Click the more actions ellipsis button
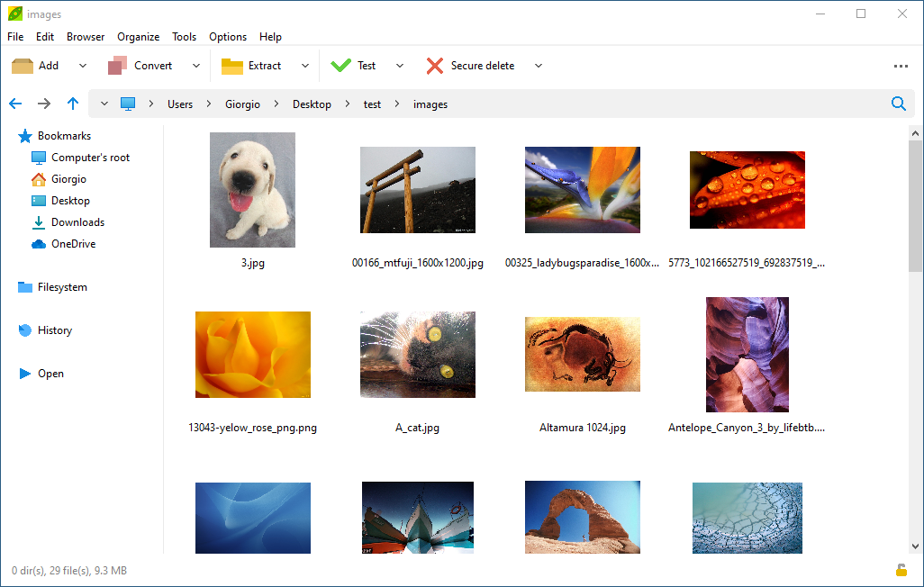This screenshot has width=924, height=587. point(901,65)
